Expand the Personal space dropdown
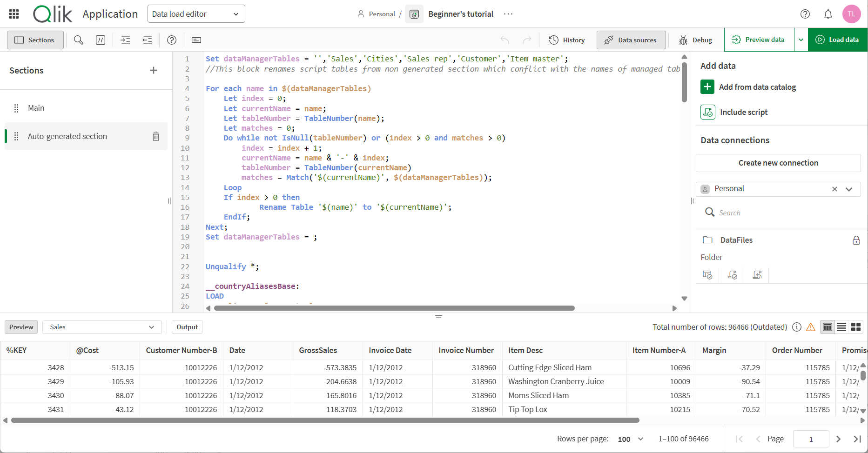This screenshot has height=453, width=868. pos(849,189)
